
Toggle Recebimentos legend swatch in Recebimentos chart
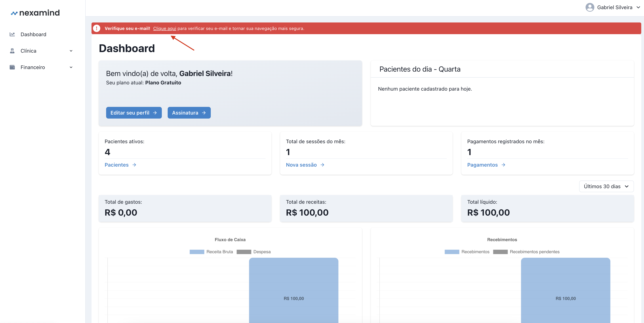tap(452, 252)
